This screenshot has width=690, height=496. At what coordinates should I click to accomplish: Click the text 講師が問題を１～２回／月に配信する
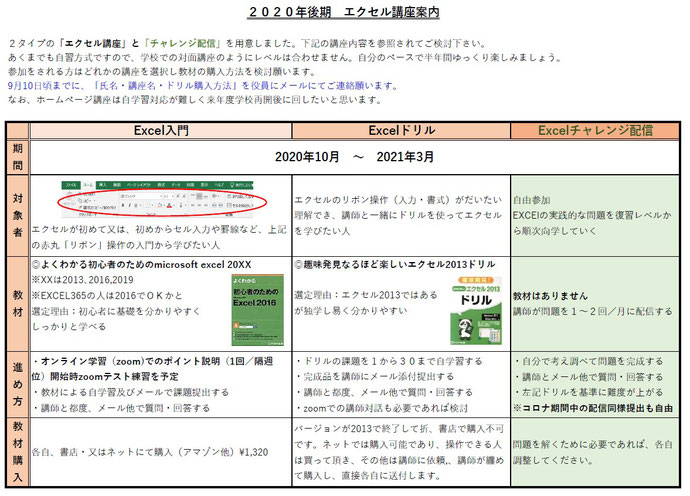click(x=592, y=312)
